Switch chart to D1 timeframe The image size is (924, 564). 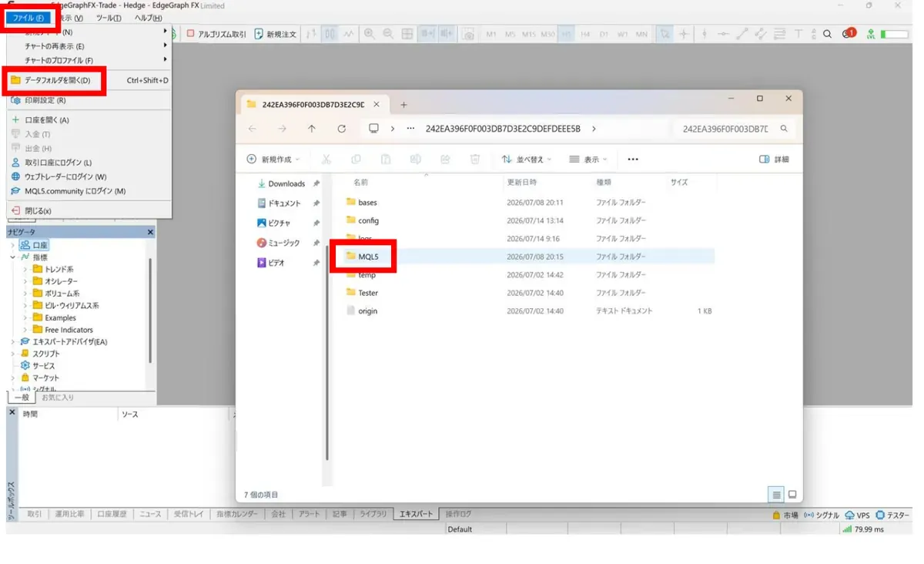point(604,34)
